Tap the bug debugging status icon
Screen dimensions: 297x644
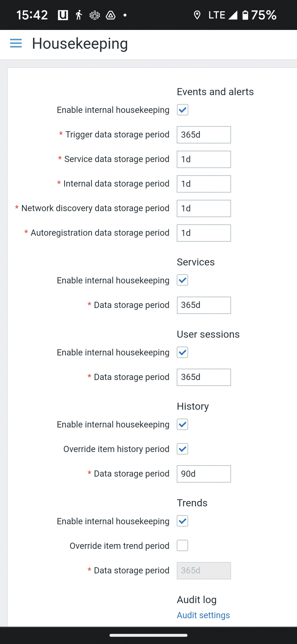(95, 15)
